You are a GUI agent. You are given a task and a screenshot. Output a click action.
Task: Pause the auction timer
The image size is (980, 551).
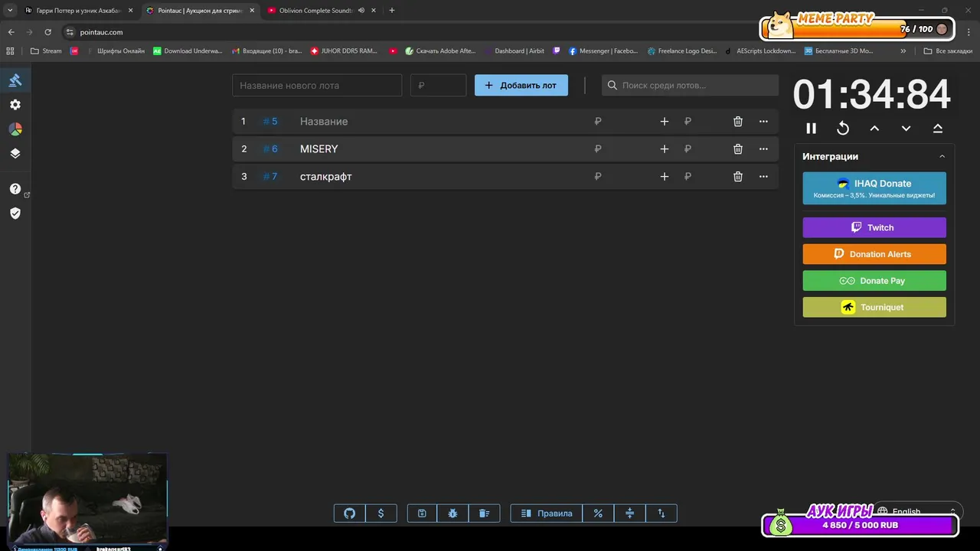(812, 129)
